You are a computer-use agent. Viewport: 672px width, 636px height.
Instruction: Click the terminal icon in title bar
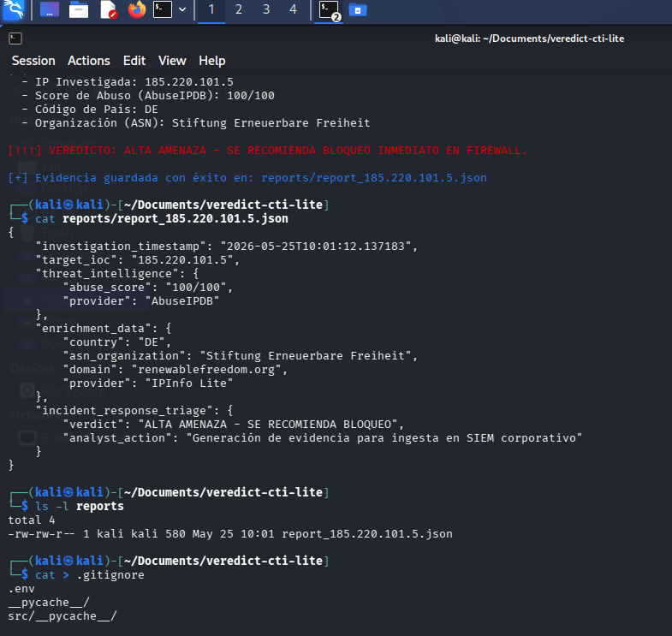tap(15, 39)
